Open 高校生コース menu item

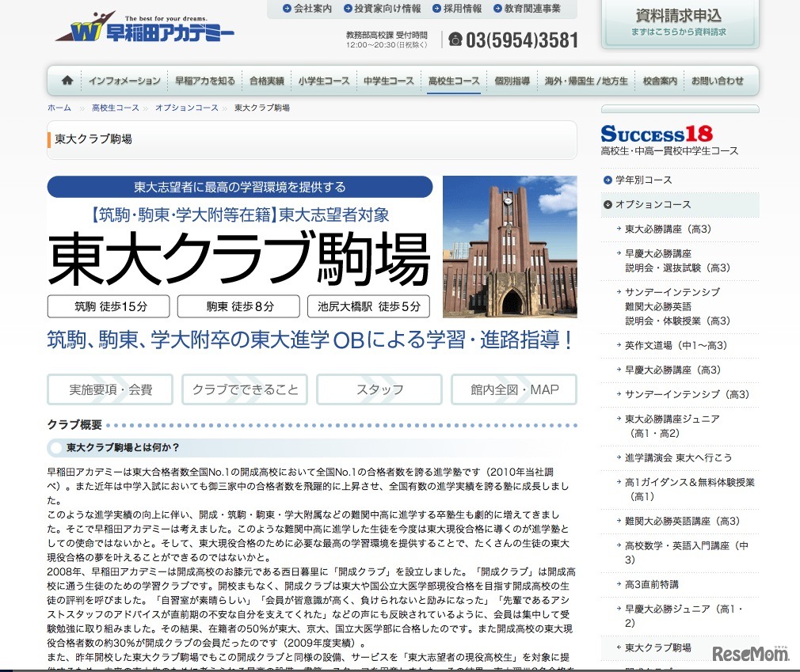click(x=454, y=81)
